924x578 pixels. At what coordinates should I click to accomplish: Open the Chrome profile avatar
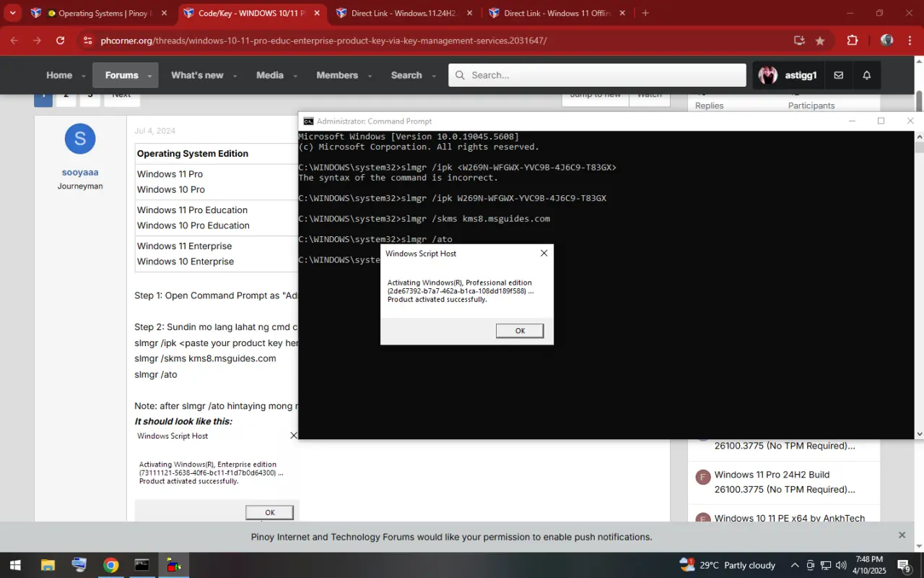click(886, 40)
